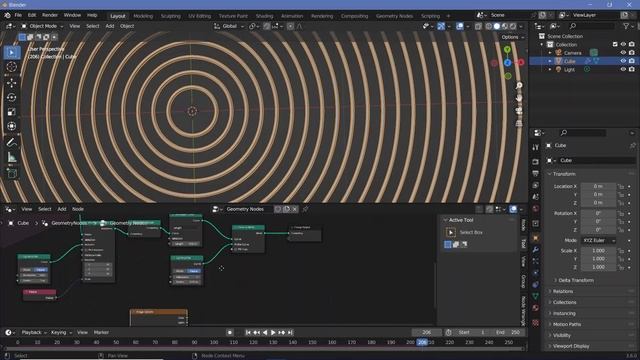The width and height of the screenshot is (640, 360).
Task: Click the red X axis gizmo
Action: pos(520,62)
